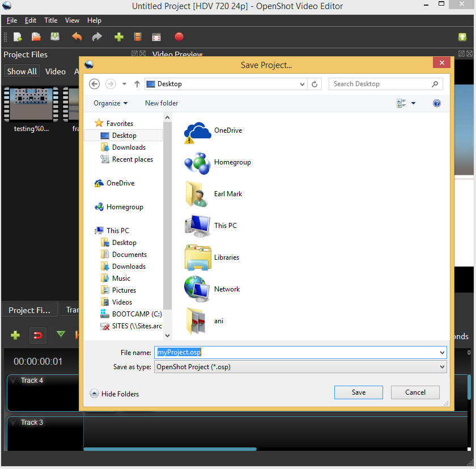Click the New Project toolbar icon

point(18,37)
